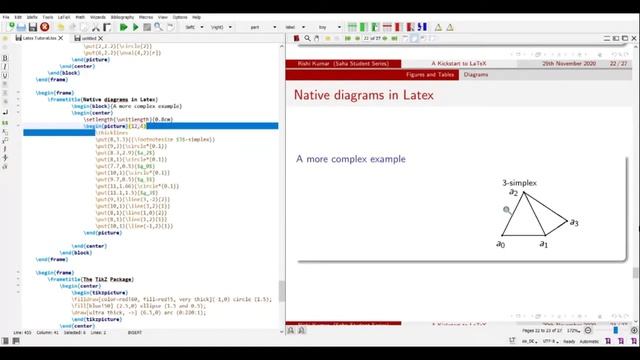The height and width of the screenshot is (360, 640).
Task: Apply bold formatting from the side toolbar
Action: (x=5, y=58)
